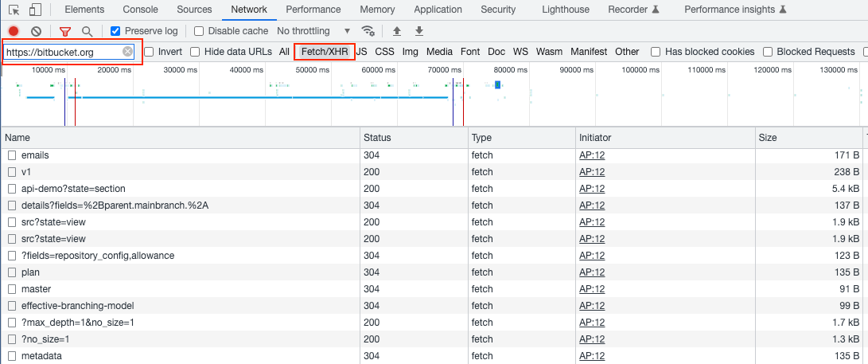Open the Recorder tab
The image size is (868, 364).
coord(633,10)
